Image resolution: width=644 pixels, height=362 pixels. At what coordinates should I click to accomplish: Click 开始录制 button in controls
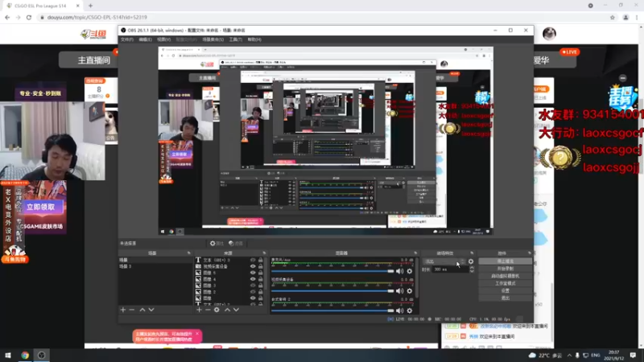506,269
